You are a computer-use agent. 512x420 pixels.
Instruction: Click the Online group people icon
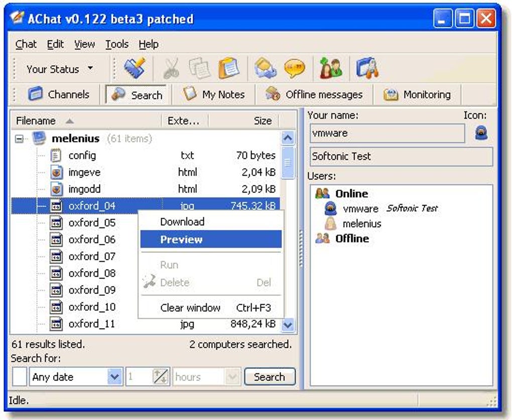point(323,194)
